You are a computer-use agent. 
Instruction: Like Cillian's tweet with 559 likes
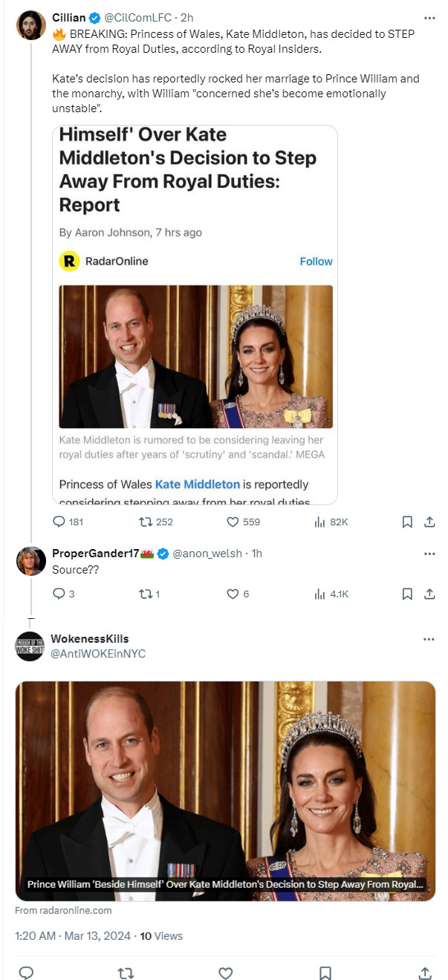click(x=233, y=522)
